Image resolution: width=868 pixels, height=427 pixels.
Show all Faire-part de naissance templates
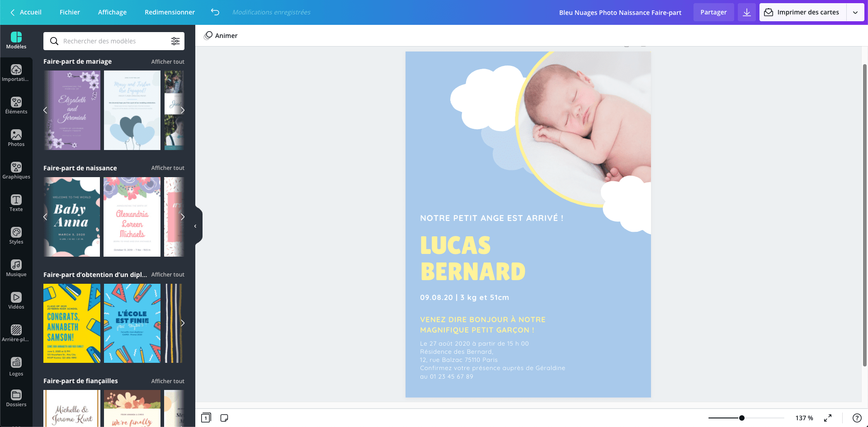(168, 168)
